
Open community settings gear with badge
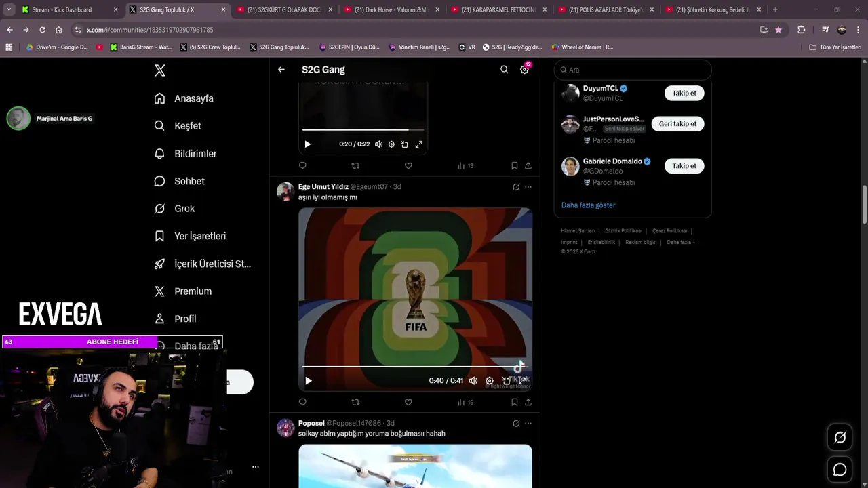tap(524, 70)
